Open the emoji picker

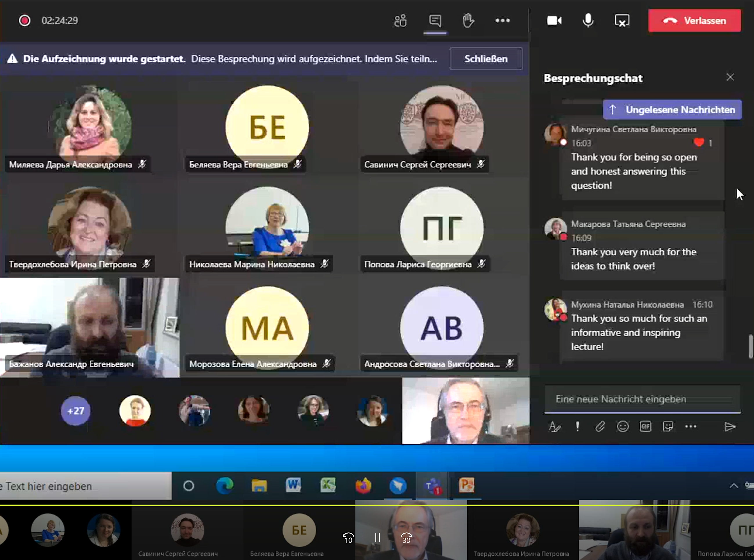tap(623, 427)
